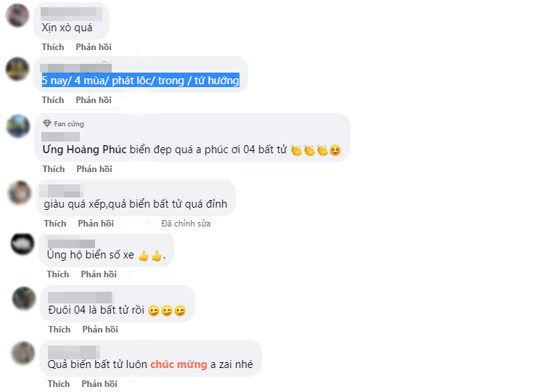Image resolution: width=537 pixels, height=392 pixels.
Task: Like the '5 nay/ 4 mùa' comment
Action: coord(53,100)
